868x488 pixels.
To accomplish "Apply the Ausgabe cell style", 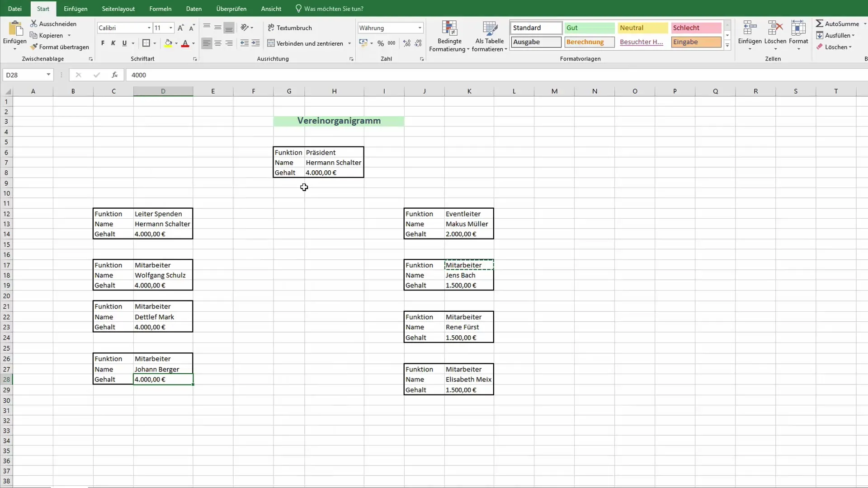I will 536,42.
